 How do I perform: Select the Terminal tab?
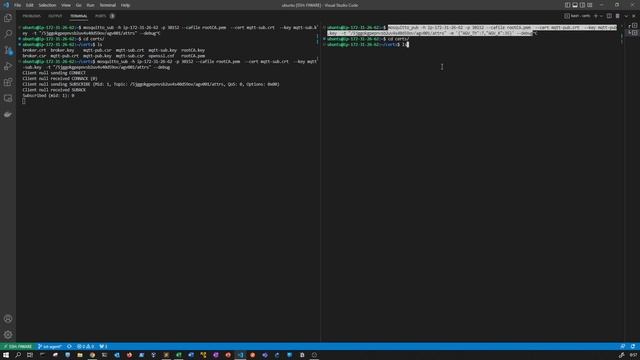click(x=79, y=16)
